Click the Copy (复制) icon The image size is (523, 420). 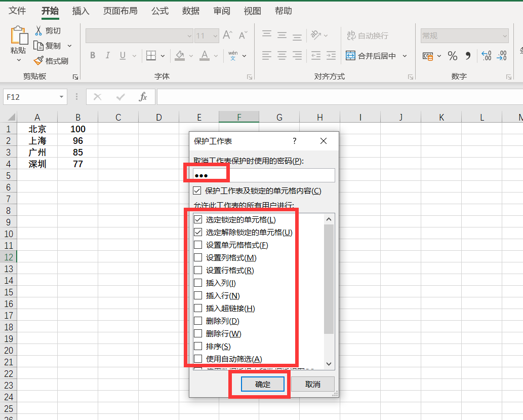coord(38,46)
